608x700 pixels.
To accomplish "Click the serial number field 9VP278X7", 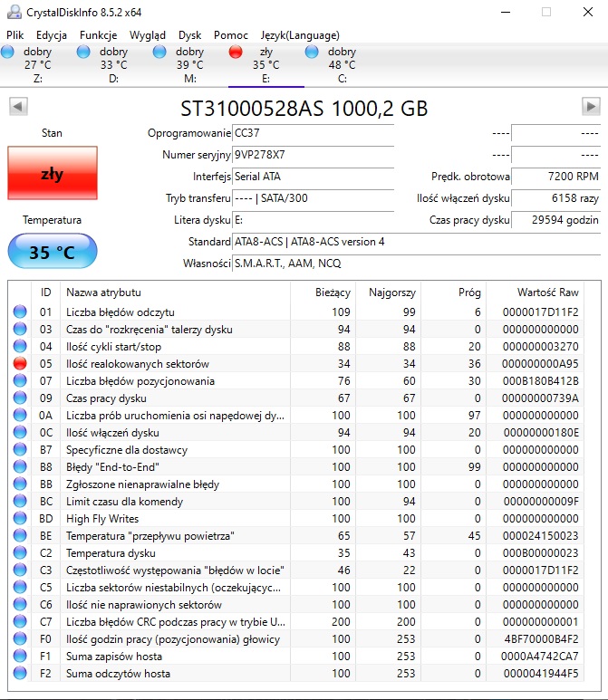I will click(313, 155).
